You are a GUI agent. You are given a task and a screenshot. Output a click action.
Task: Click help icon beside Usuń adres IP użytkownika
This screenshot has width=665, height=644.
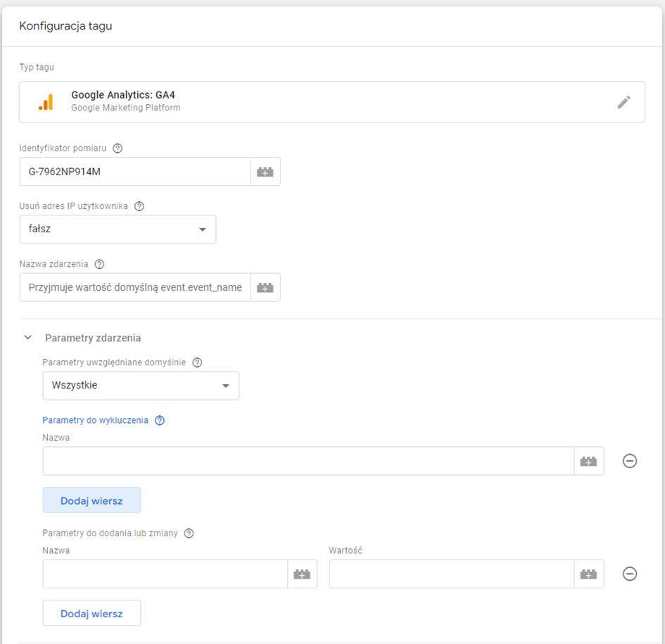pos(139,206)
